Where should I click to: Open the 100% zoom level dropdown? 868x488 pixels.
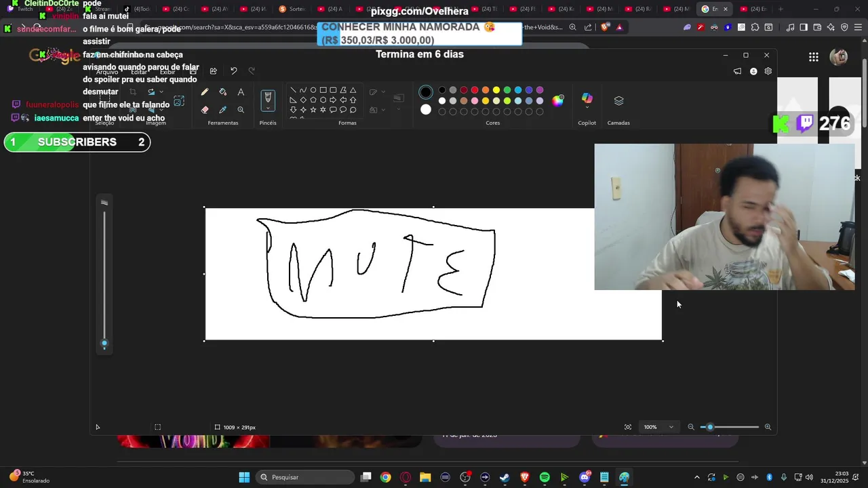click(x=658, y=427)
